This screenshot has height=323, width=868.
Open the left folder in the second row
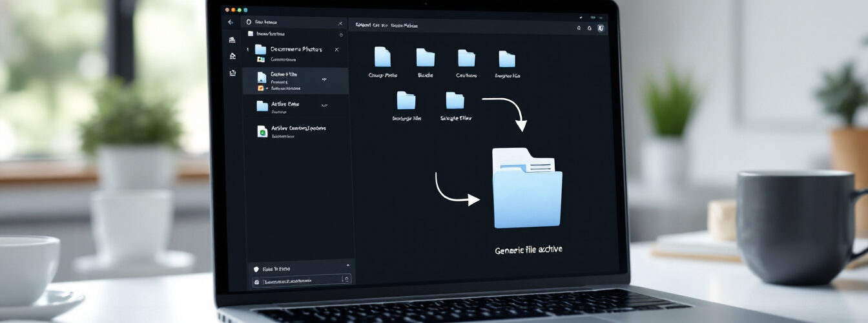click(406, 99)
